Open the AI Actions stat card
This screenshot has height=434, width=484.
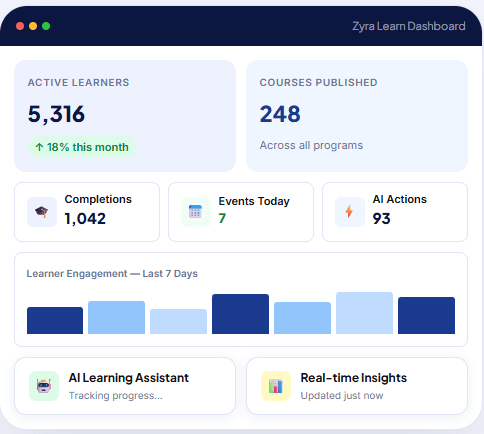395,212
